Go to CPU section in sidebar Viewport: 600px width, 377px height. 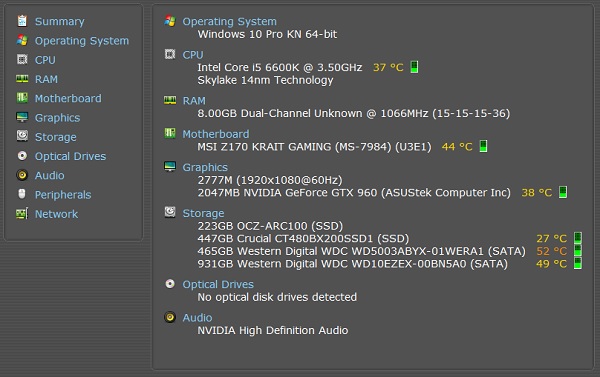[45, 60]
